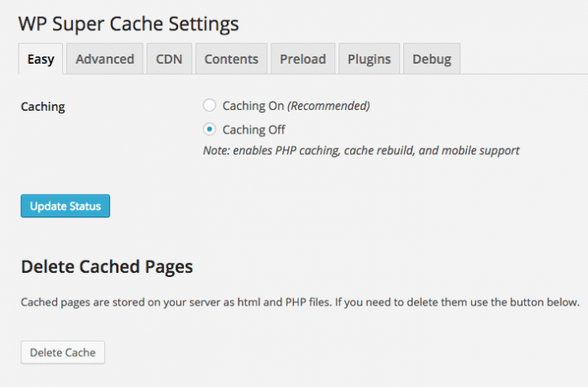Switch to the Easy tab
The height and width of the screenshot is (387, 588).
(40, 59)
